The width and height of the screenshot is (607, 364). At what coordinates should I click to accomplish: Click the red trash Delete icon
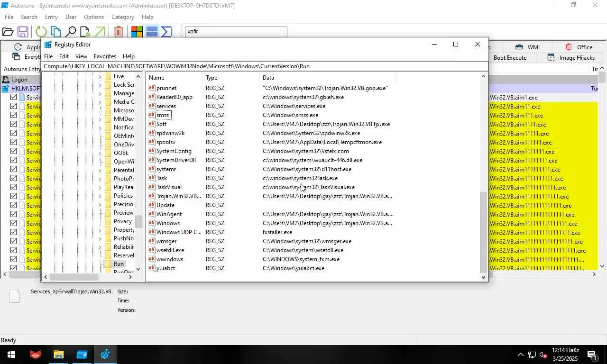click(119, 32)
